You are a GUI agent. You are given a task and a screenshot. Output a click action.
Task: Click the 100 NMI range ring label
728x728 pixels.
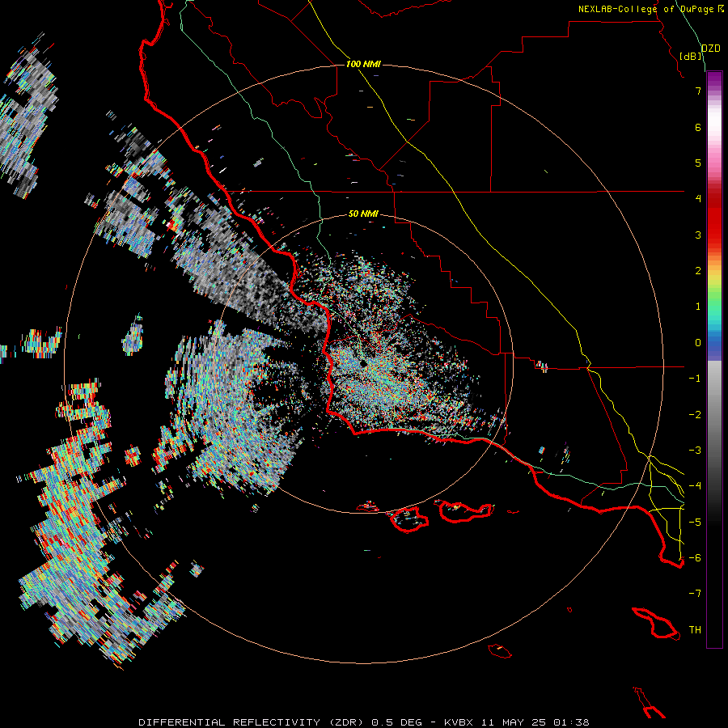[x=363, y=64]
